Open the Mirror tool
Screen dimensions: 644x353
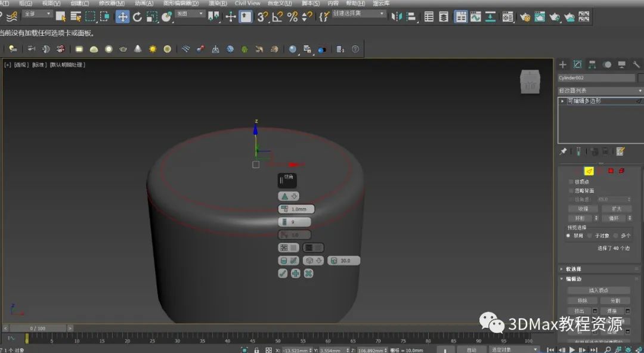tap(397, 17)
